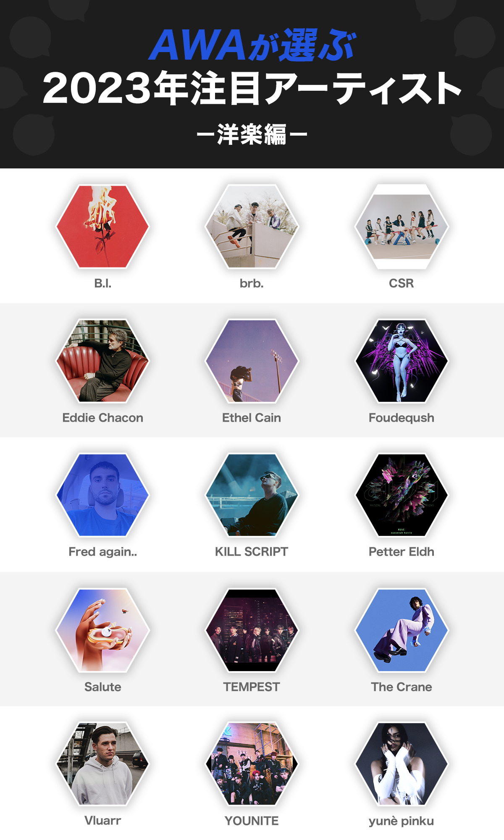
Task: Click the Ethel Cain artist name
Action: pos(252,417)
